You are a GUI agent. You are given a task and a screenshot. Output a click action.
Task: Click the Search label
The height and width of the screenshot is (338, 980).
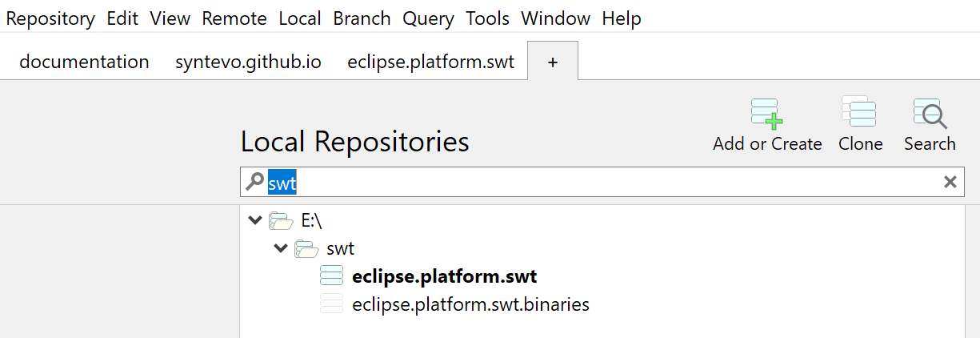coord(930,144)
